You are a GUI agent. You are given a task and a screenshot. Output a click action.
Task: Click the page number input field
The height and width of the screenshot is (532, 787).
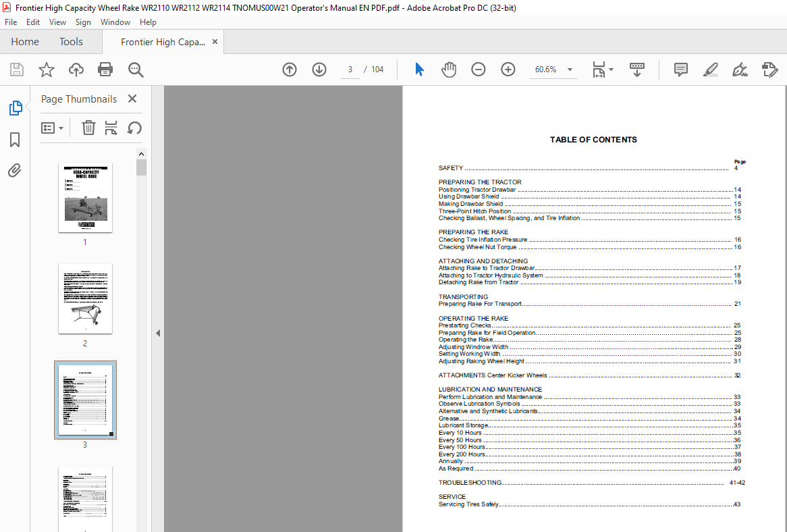click(x=350, y=70)
